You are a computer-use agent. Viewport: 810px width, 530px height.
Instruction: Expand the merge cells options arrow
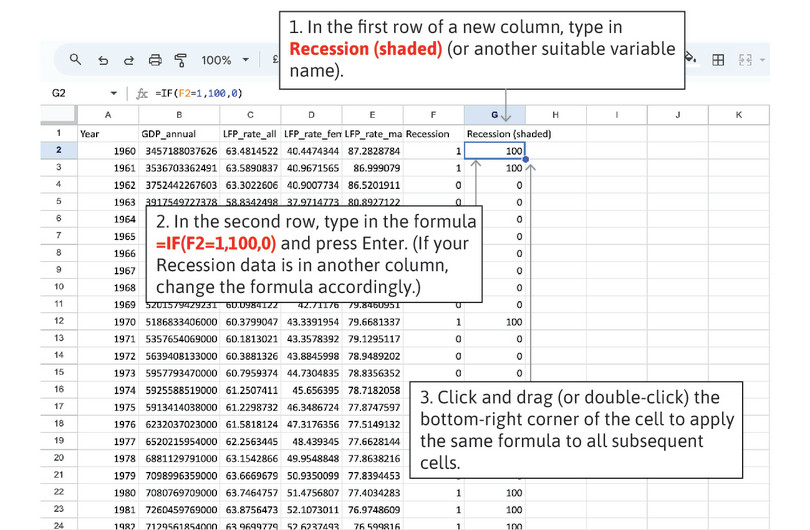click(762, 60)
